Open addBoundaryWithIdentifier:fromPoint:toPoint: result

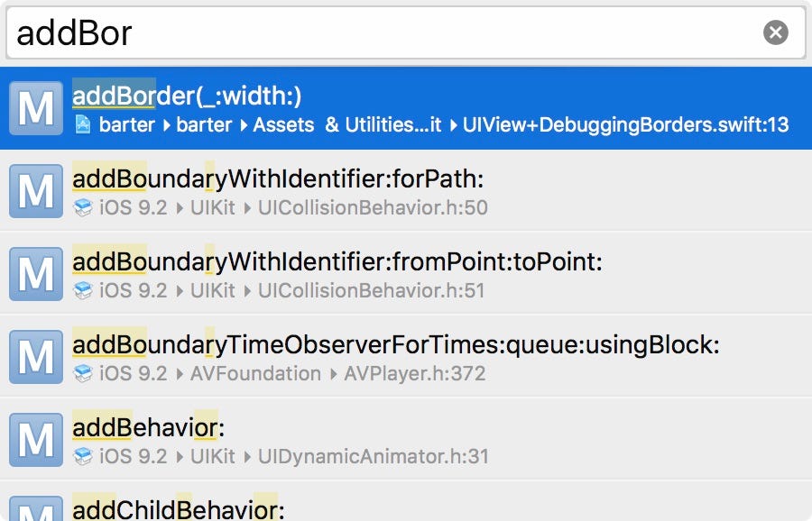[406, 273]
